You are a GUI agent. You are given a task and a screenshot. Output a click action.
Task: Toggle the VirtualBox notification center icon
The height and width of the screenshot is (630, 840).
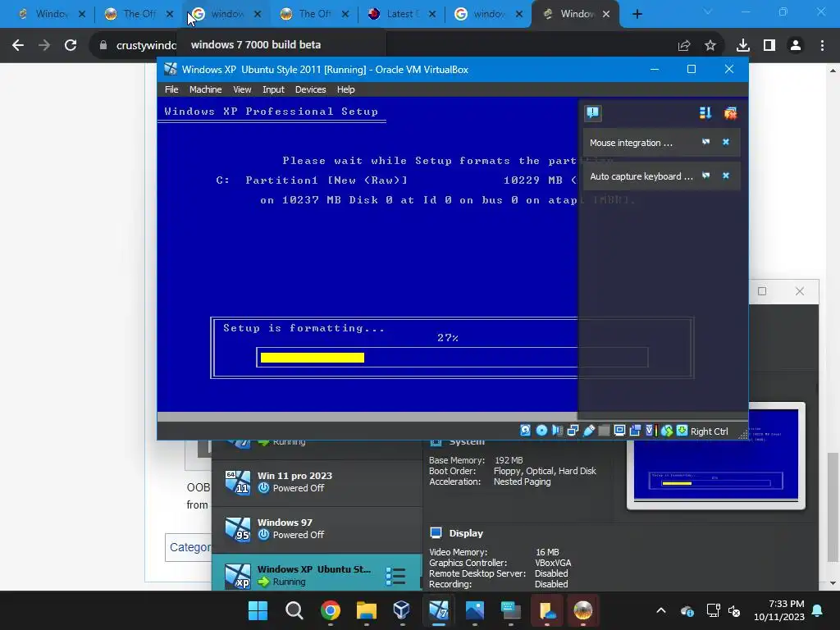pos(592,112)
